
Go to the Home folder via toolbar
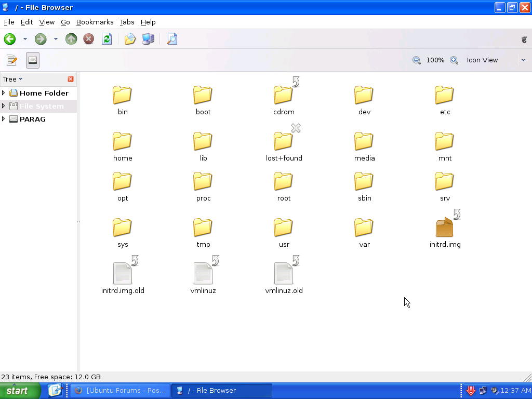pos(129,39)
